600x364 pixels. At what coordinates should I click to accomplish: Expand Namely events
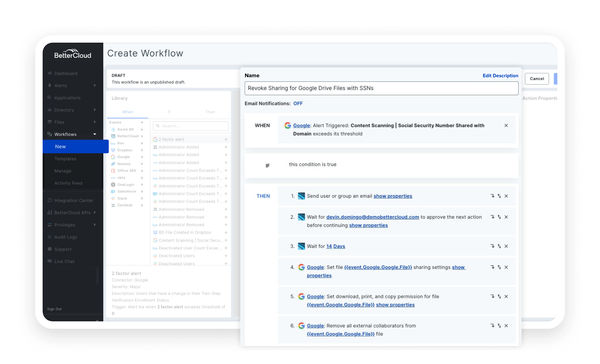tap(142, 164)
